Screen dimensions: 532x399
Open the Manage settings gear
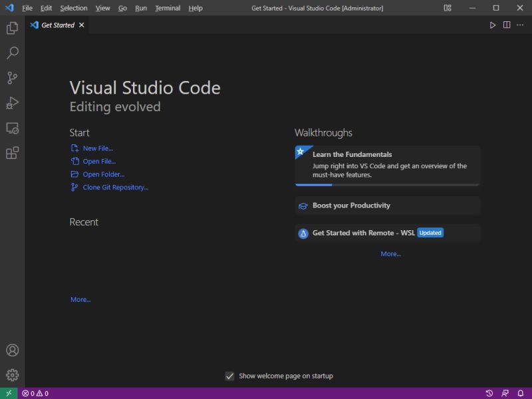click(x=12, y=374)
